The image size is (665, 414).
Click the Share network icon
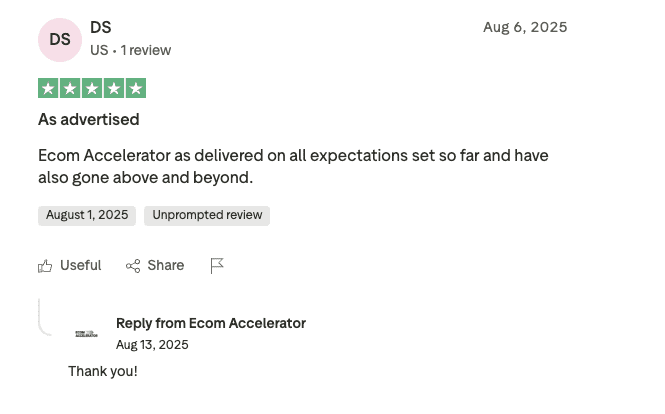pyautogui.click(x=133, y=266)
